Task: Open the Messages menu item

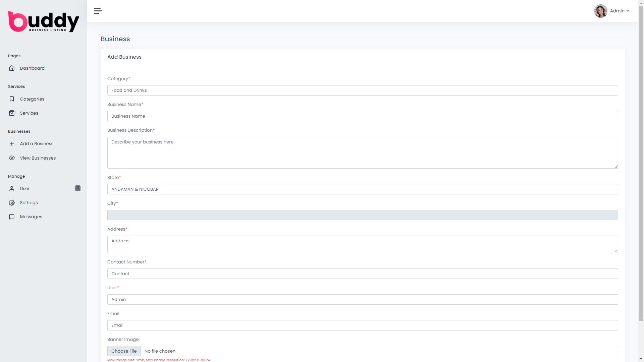Action: pyautogui.click(x=31, y=217)
